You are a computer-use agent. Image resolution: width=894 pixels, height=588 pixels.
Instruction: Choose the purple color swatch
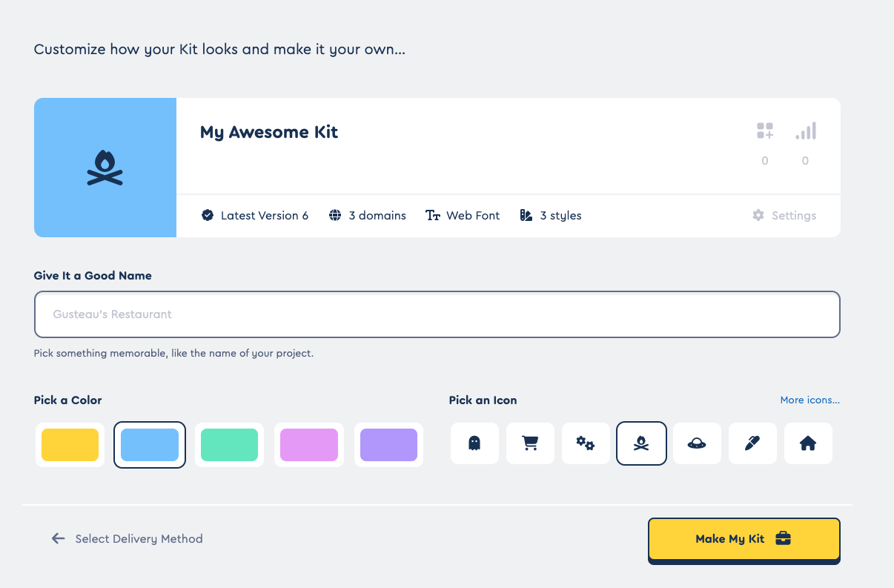pyautogui.click(x=389, y=445)
